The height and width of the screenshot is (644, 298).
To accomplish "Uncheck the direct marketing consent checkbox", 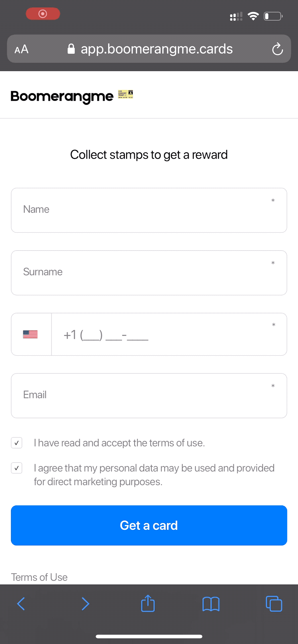I will coord(17,468).
